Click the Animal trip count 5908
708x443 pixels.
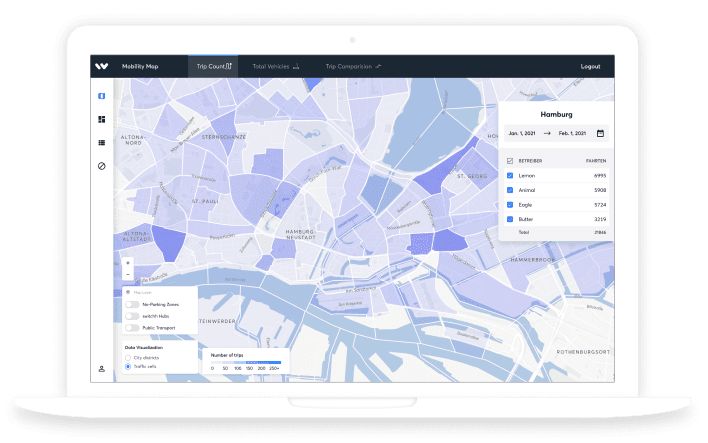tap(600, 190)
